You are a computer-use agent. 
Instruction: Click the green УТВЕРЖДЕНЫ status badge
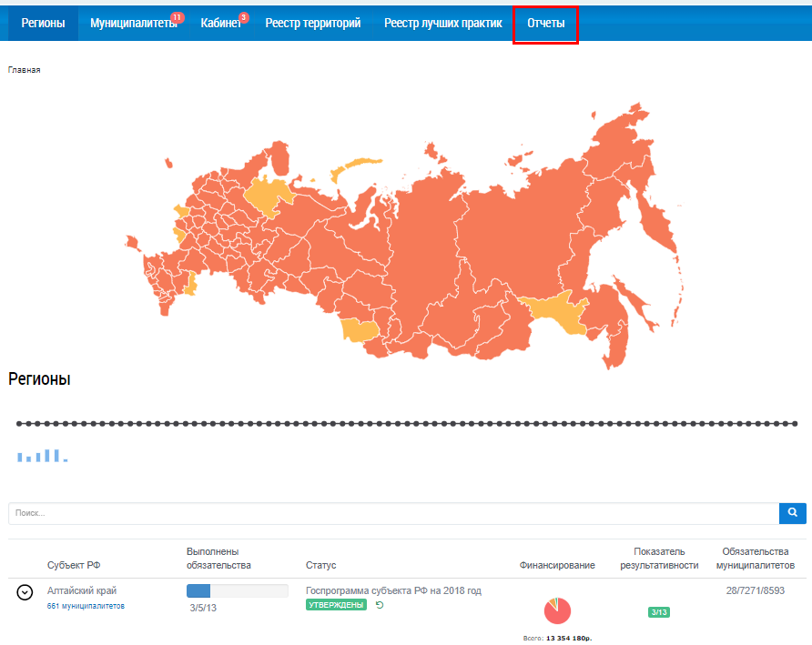pos(336,605)
